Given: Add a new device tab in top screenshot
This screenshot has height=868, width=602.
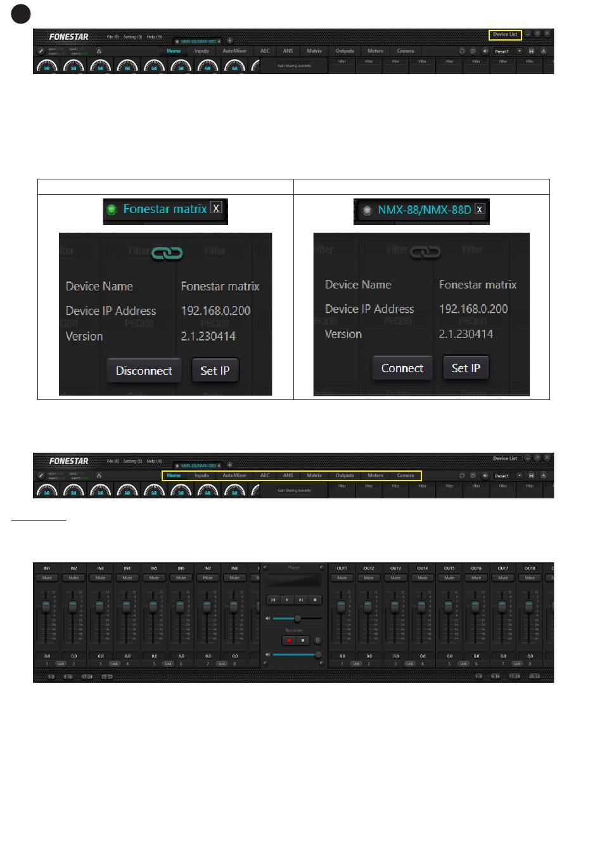Looking at the screenshot, I should (230, 41).
